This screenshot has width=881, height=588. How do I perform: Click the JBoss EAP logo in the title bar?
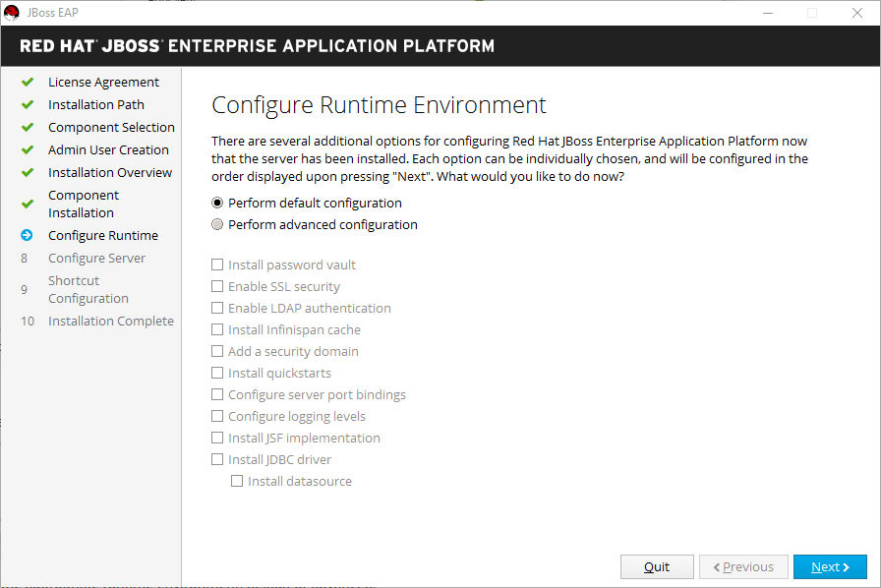pos(13,13)
